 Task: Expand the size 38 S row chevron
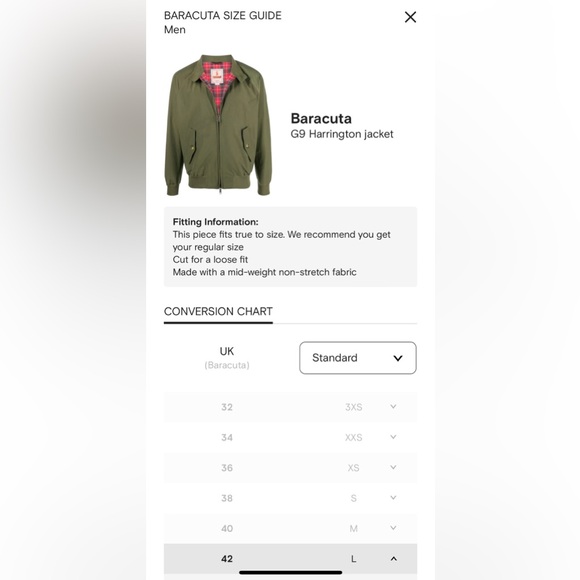[393, 498]
